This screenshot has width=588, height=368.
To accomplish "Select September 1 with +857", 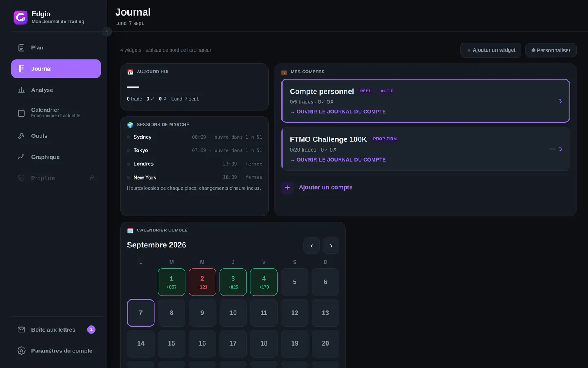I will pos(171,282).
